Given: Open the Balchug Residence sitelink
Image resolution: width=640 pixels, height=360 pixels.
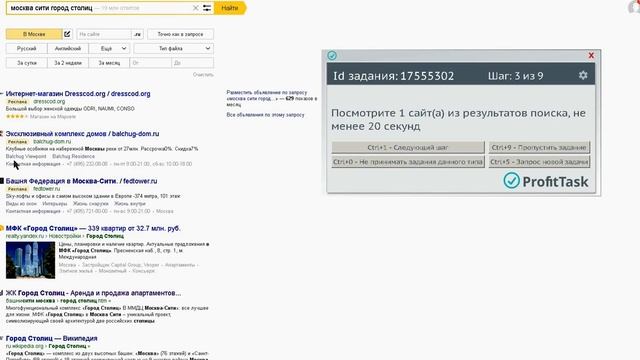Looking at the screenshot, I should click(x=73, y=156).
